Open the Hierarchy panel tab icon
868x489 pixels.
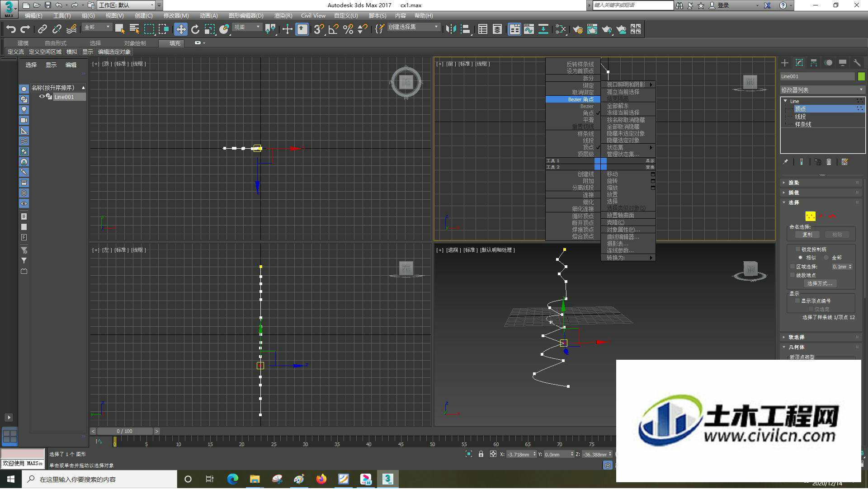pos(814,63)
